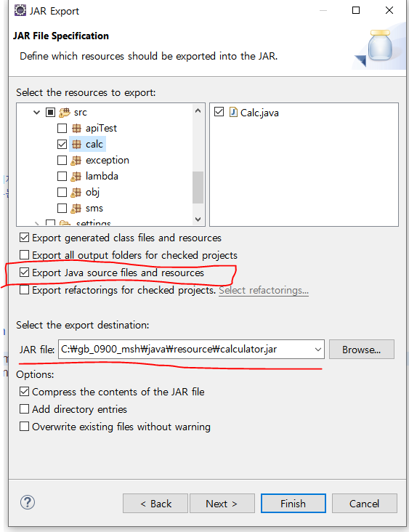Enable Export all output folders for checked projects
This screenshot has width=409, height=532.
coord(24,255)
